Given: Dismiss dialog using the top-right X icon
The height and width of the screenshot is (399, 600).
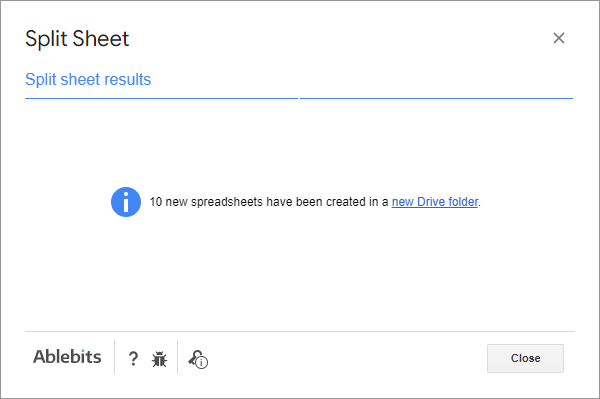Looking at the screenshot, I should [x=559, y=38].
